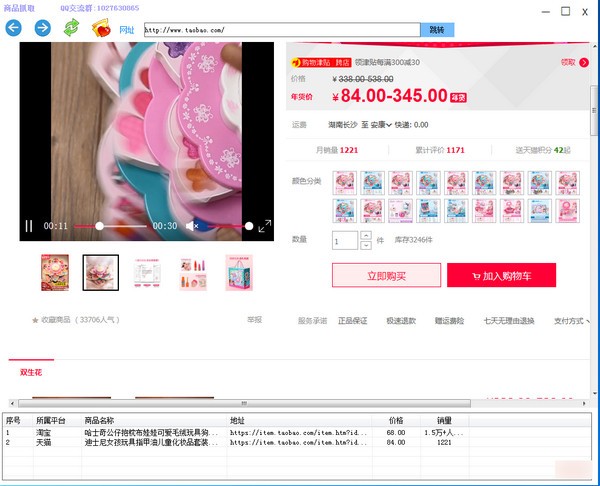Pause the product video
The image size is (600, 486).
(x=29, y=226)
